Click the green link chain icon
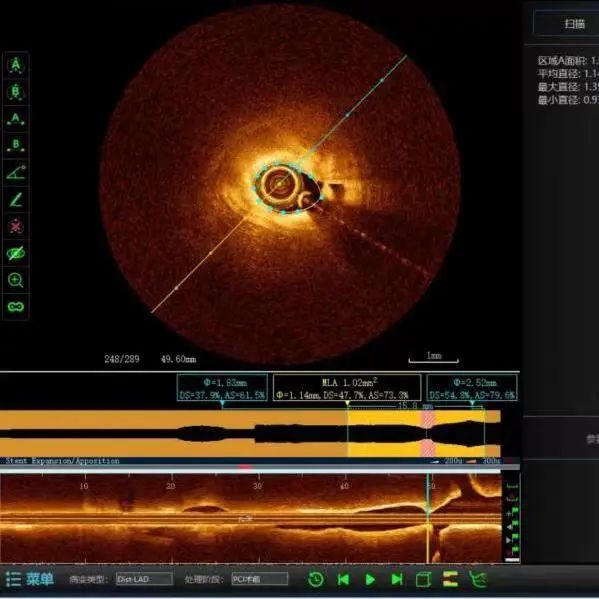The height and width of the screenshot is (599, 599). coord(16,307)
